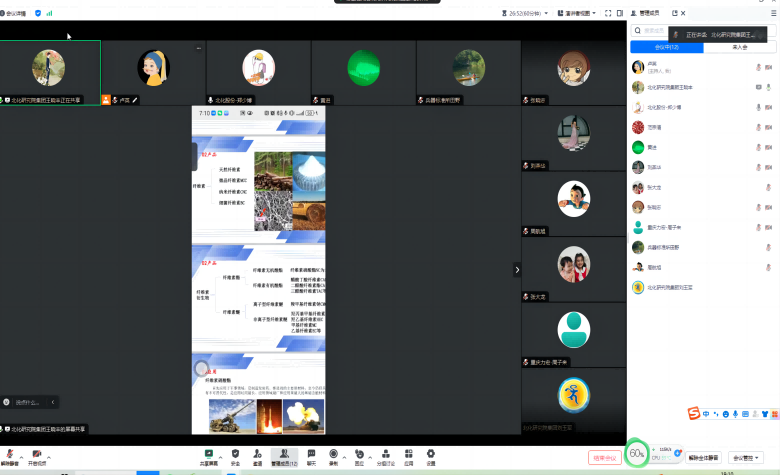Screen dimensions: 780x475
Task: Toggle microphone for the second member in list
Action: click(x=769, y=87)
